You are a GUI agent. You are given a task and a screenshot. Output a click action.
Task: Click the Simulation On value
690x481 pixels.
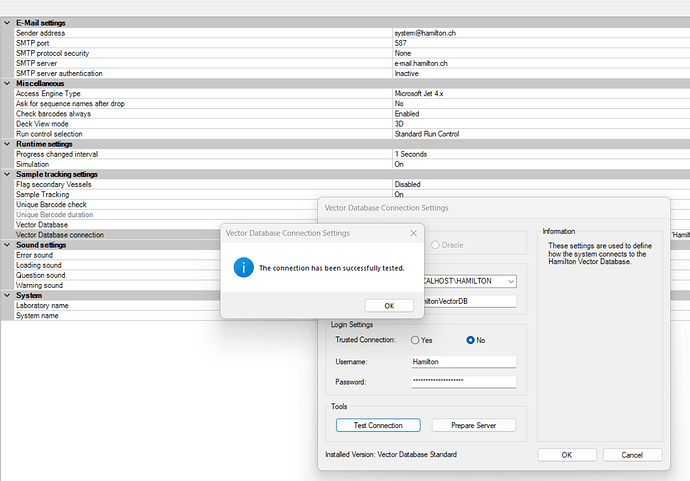pyautogui.click(x=399, y=165)
